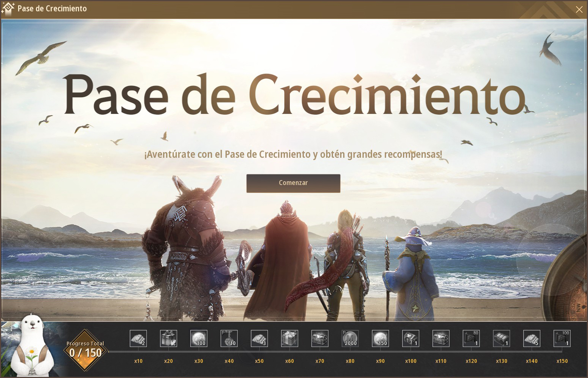Click the x90 milestone label
The height and width of the screenshot is (378, 588).
[x=380, y=361]
